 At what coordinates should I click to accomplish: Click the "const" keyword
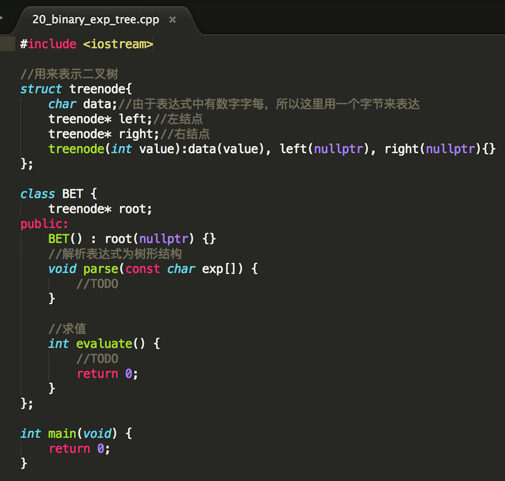coord(142,269)
